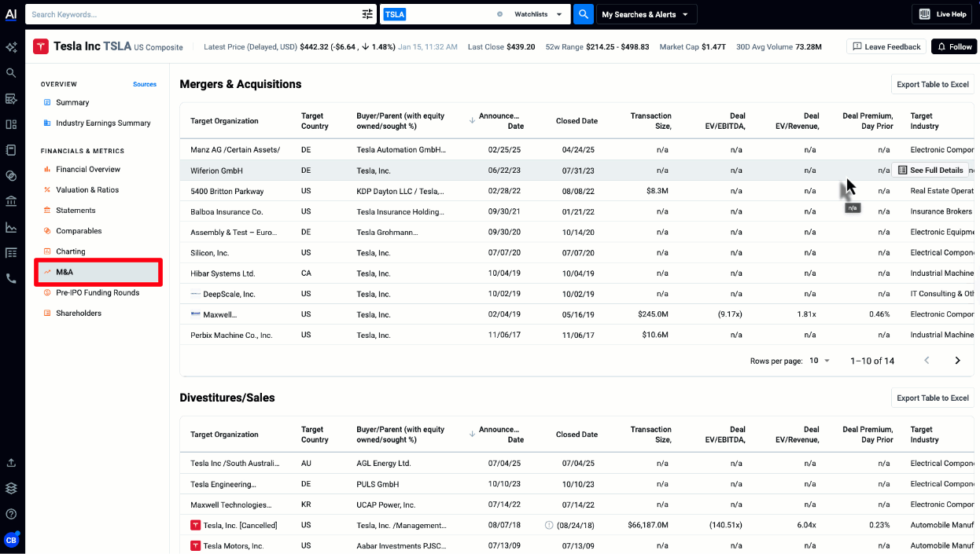Click the info icon beside (08/24/18)

point(549,525)
